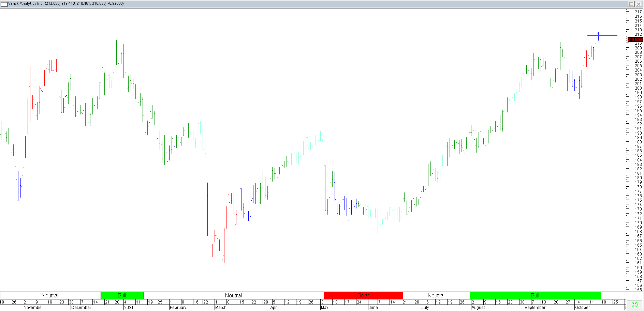Click the February month label

(178, 308)
